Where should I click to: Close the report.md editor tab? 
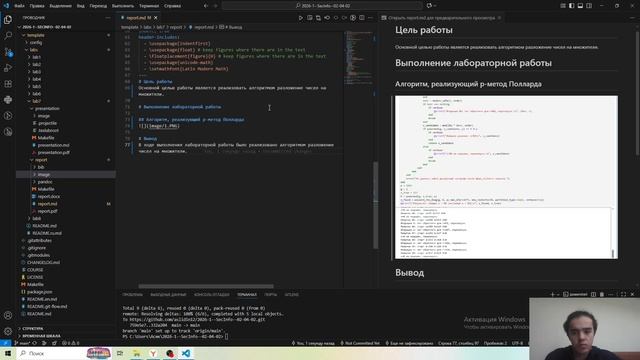[x=156, y=18]
